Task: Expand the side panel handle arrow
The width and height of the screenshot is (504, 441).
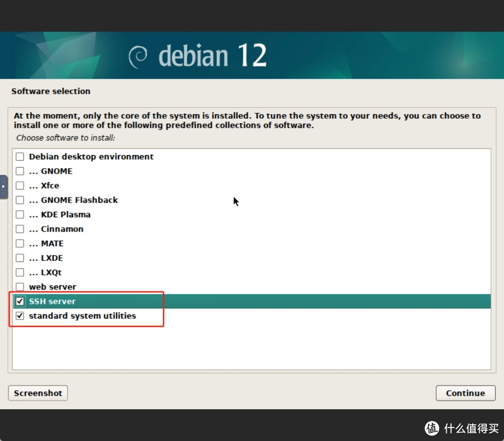Action: coord(4,186)
